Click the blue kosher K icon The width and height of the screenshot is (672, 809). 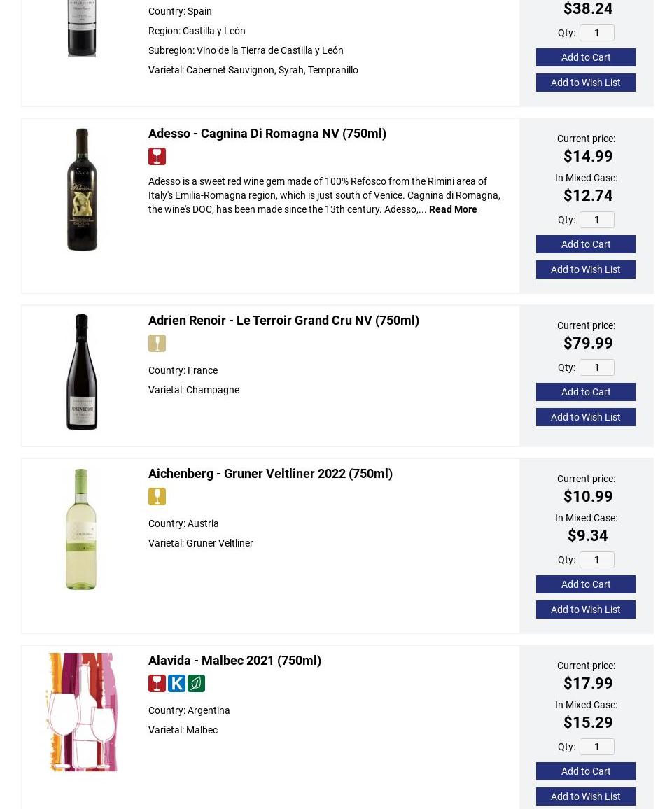pyautogui.click(x=176, y=683)
